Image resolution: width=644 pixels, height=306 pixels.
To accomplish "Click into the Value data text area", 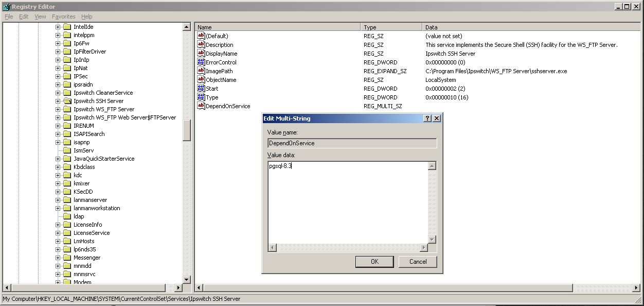I will (x=348, y=202).
